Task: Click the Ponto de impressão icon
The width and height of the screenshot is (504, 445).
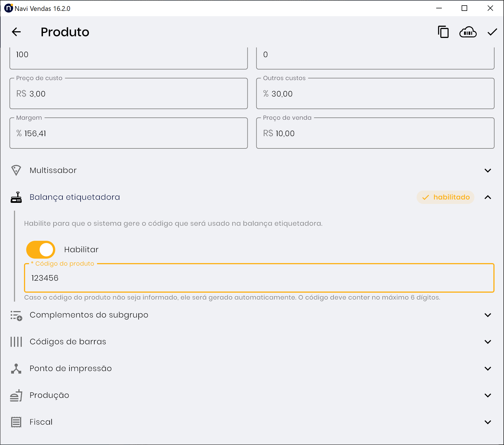Action: tap(16, 368)
